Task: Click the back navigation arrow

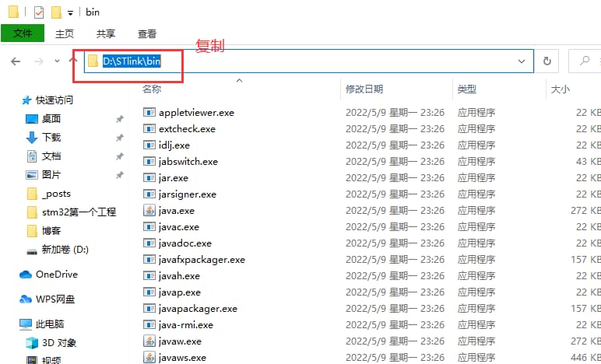Action: pos(16,61)
